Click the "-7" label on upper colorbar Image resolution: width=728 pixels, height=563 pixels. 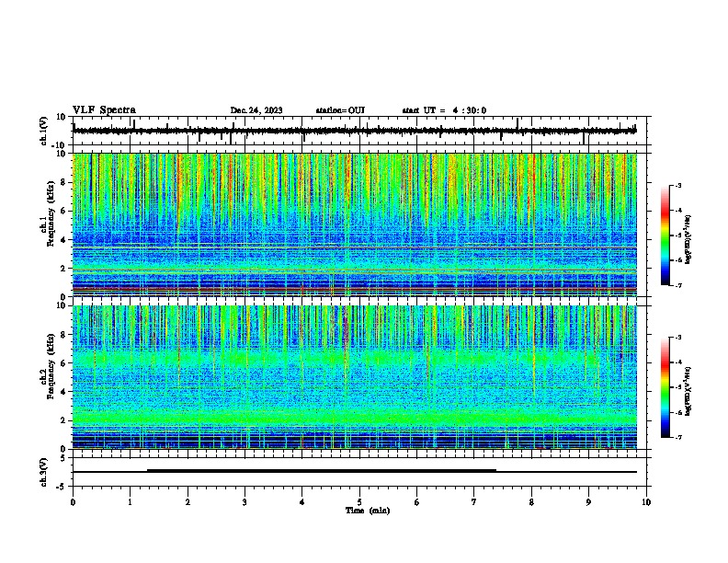[x=677, y=285]
